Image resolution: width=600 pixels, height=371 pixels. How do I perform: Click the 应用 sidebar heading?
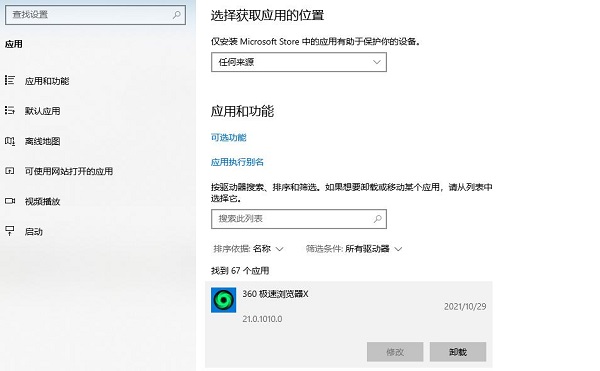[13, 44]
